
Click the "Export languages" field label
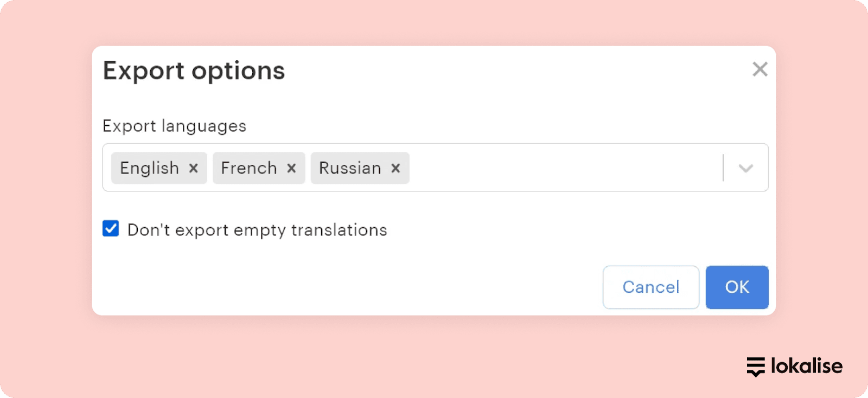174,126
